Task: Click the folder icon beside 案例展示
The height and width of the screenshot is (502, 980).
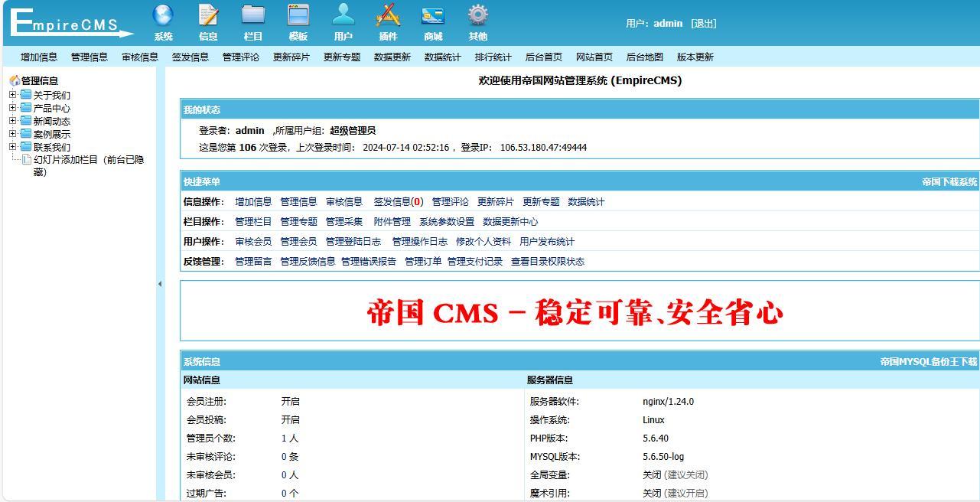Action: point(26,134)
